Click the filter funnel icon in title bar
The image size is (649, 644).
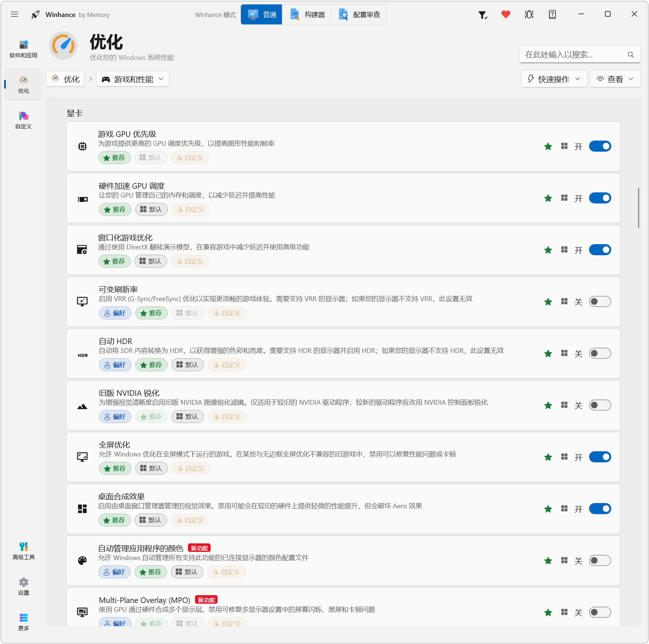point(482,15)
